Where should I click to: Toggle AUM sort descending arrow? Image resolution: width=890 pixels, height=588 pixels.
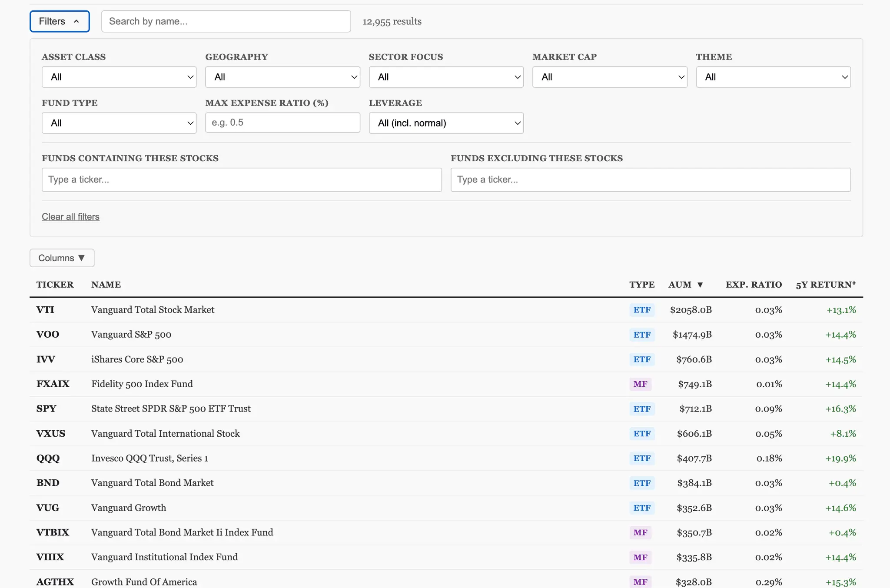(x=700, y=285)
